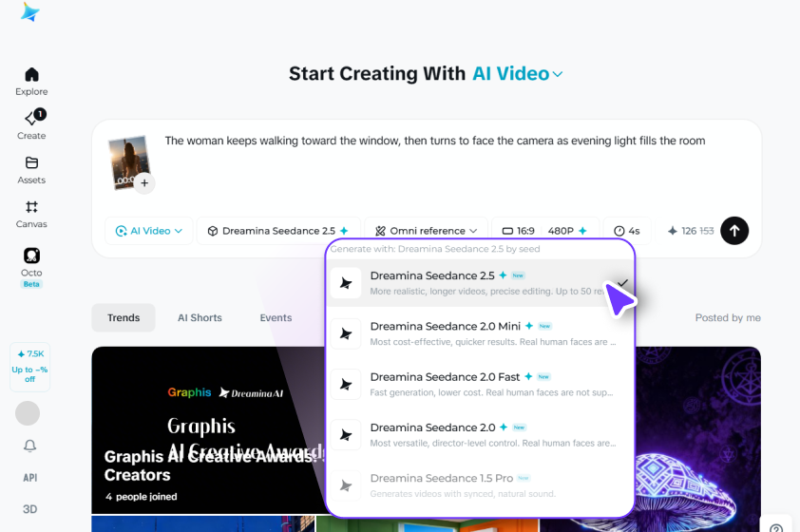
Task: Click the Seedance 2.0 Mini model icon
Action: click(x=346, y=333)
